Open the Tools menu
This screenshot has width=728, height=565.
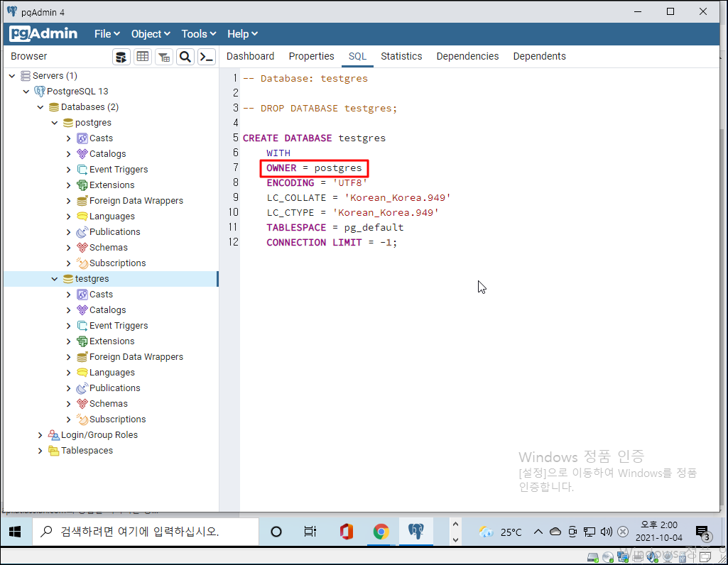pyautogui.click(x=199, y=34)
